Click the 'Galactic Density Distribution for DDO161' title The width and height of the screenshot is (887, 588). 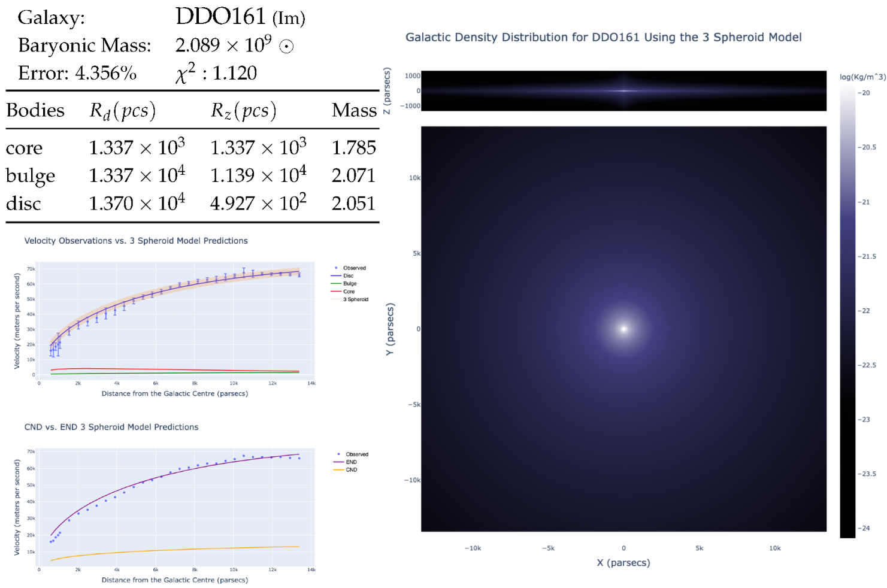[604, 37]
